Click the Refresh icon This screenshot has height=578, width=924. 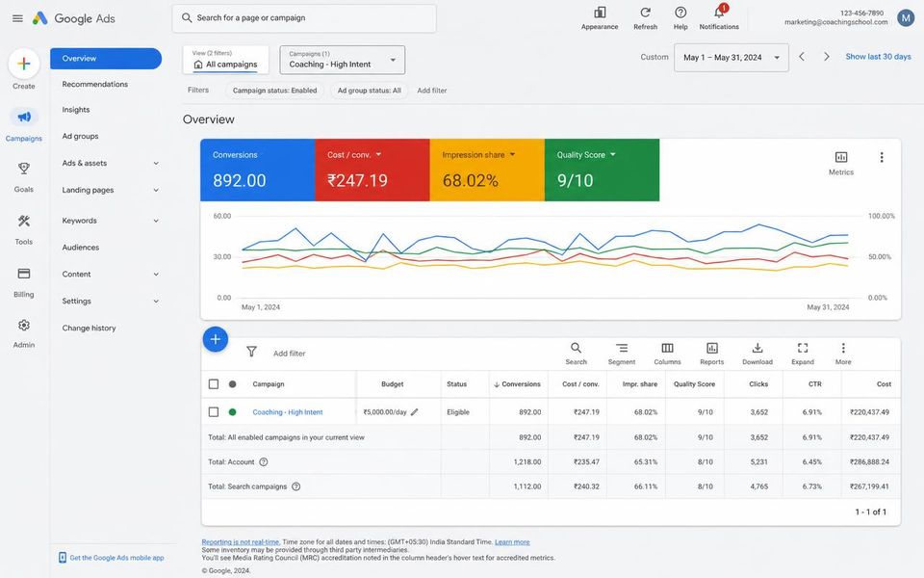tap(645, 13)
